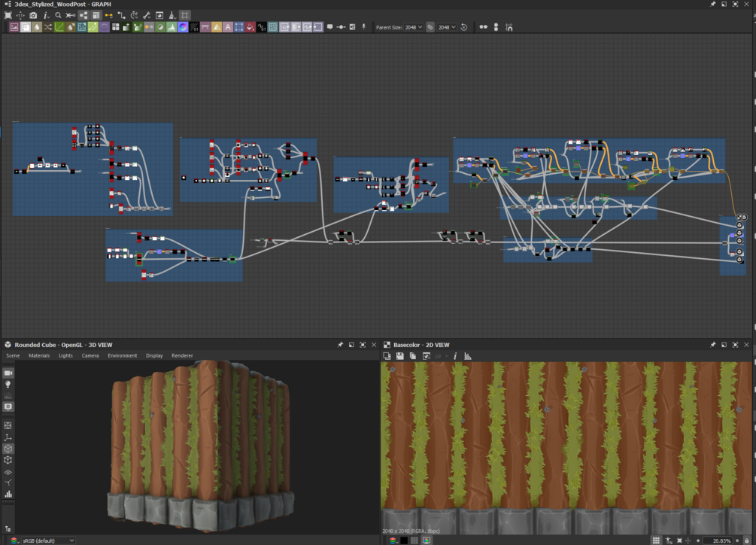Add a Transformation 2D node
Viewport: 756px width, 545px height.
[239, 27]
